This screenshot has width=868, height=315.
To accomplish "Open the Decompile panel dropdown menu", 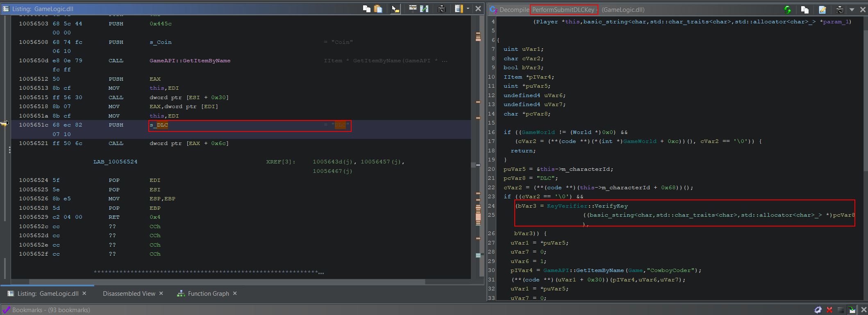I will coord(852,10).
